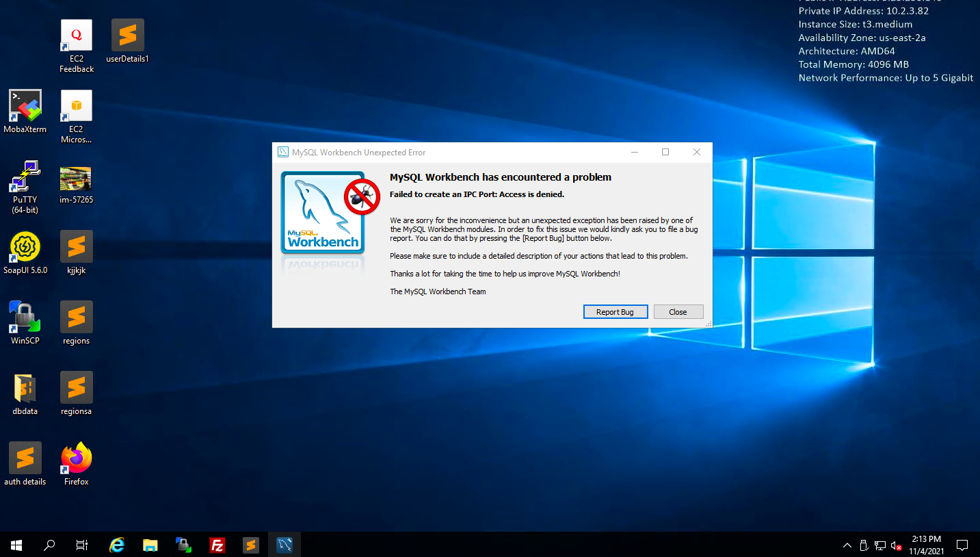
Task: Click the muted volume speaker tray icon
Action: (x=896, y=545)
